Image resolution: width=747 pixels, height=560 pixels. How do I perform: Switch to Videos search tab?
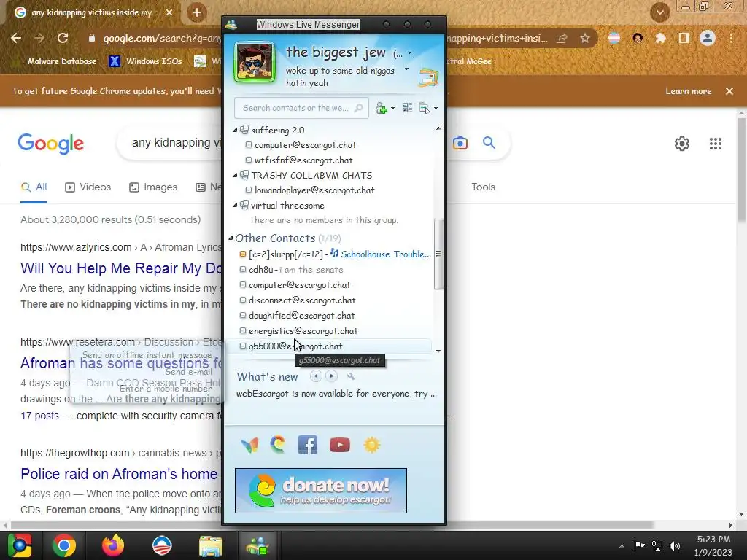click(88, 187)
